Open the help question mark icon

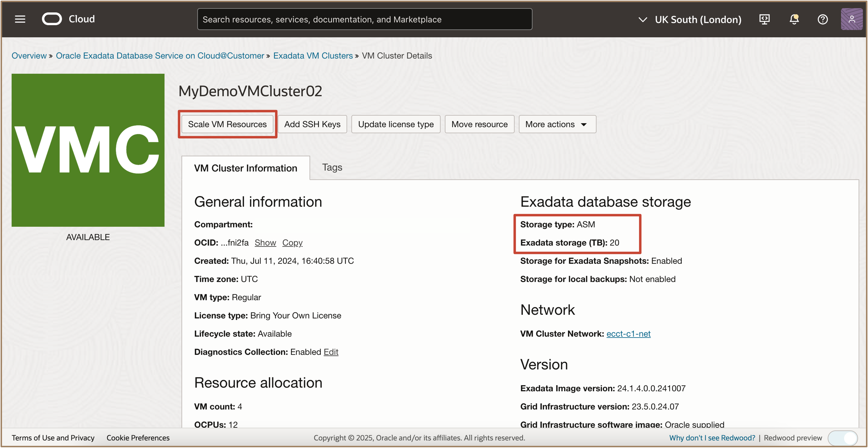[822, 19]
